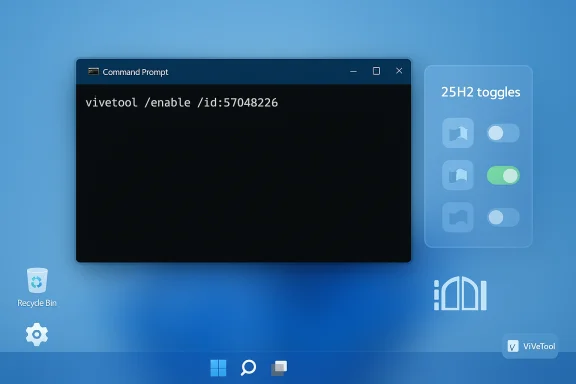576x384 pixels.
Task: Select the third flag icon in toggles panel
Action: point(458,217)
